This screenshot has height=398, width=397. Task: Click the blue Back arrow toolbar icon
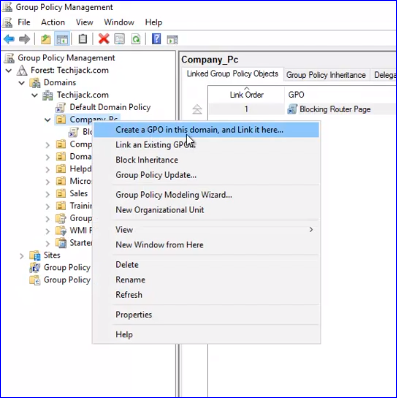[x=9, y=39]
